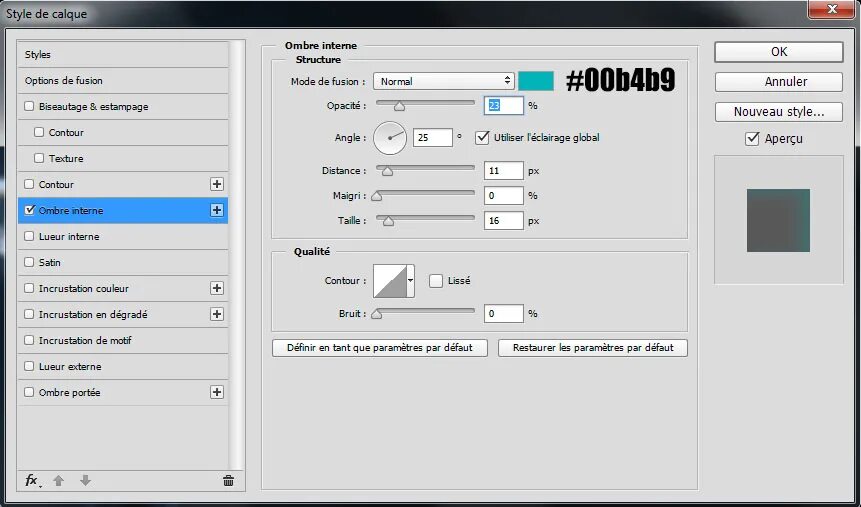The width and height of the screenshot is (861, 507).
Task: Click the Maigri percentage field
Action: (504, 196)
